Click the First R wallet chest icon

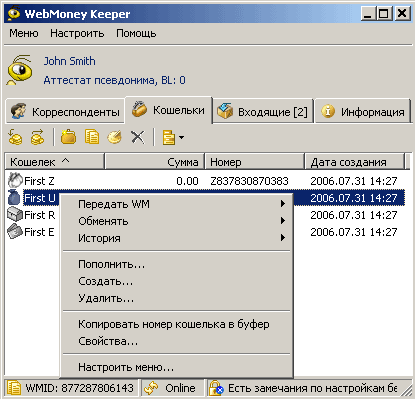click(x=15, y=214)
